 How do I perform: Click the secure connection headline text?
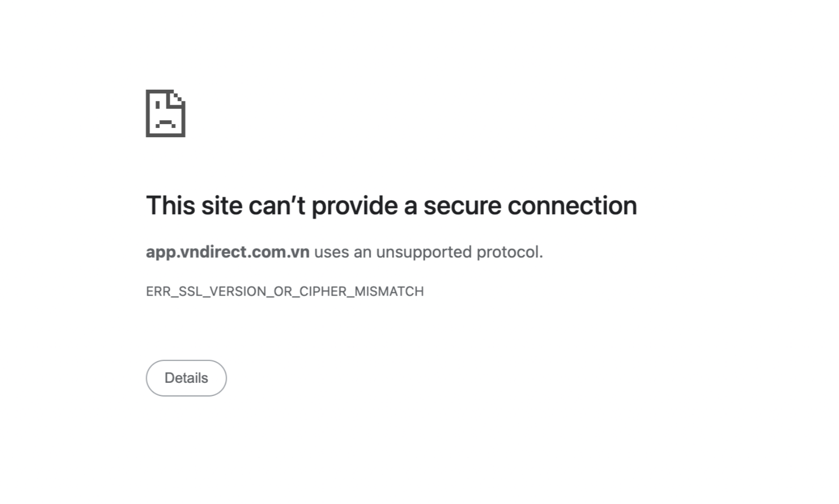pos(392,205)
